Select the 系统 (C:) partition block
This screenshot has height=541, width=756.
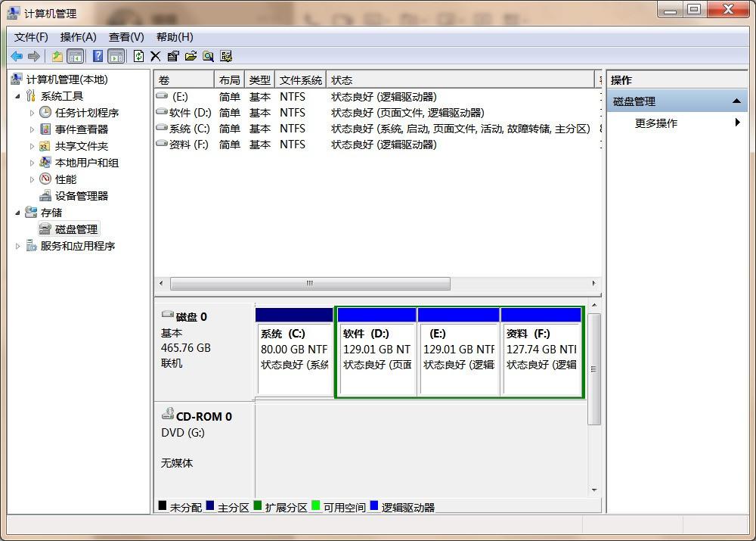tap(294, 356)
